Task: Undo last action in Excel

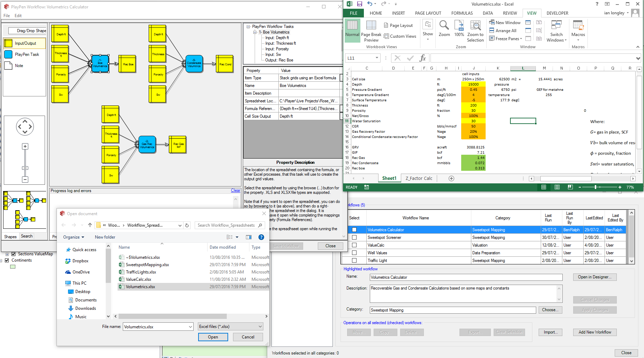Action: [370, 4]
